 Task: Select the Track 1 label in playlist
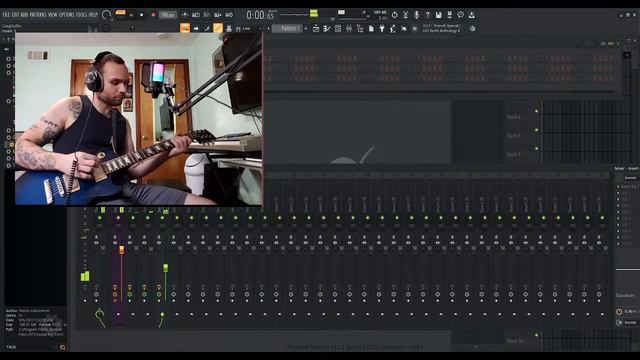tap(513, 117)
